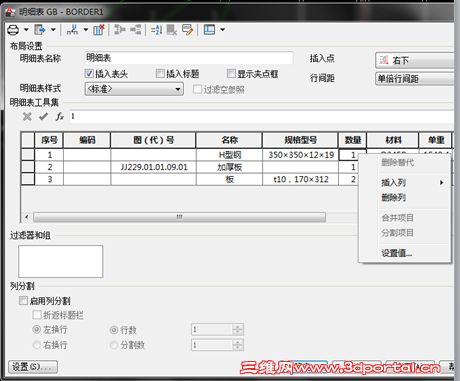Click the set values table icon
Image resolution: width=460 pixels, height=381 pixels.
pyautogui.click(x=172, y=30)
